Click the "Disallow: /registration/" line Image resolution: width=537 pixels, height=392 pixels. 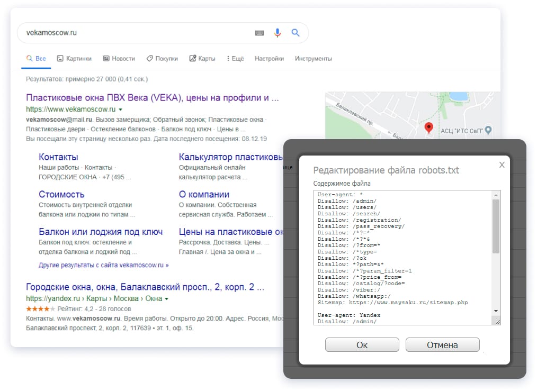(x=359, y=220)
